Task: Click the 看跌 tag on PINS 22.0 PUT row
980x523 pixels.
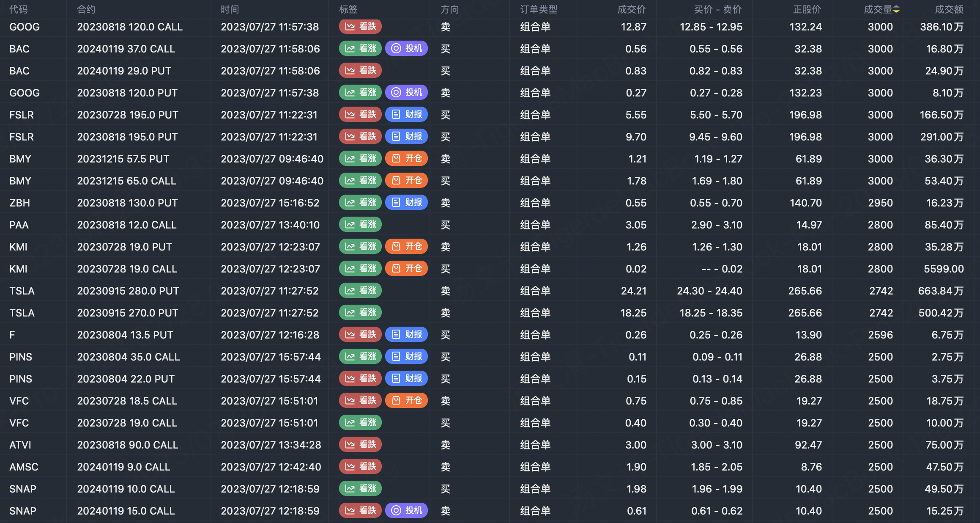Action: [x=360, y=379]
